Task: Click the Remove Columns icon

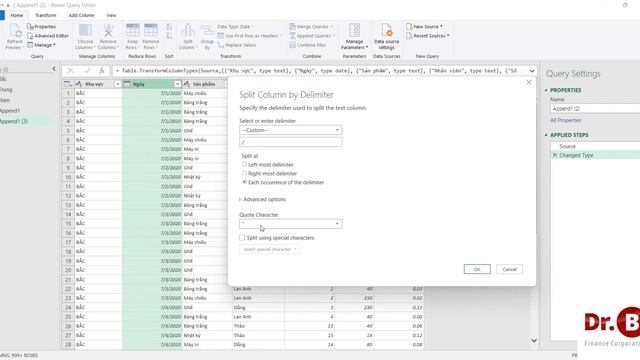Action: click(x=108, y=31)
